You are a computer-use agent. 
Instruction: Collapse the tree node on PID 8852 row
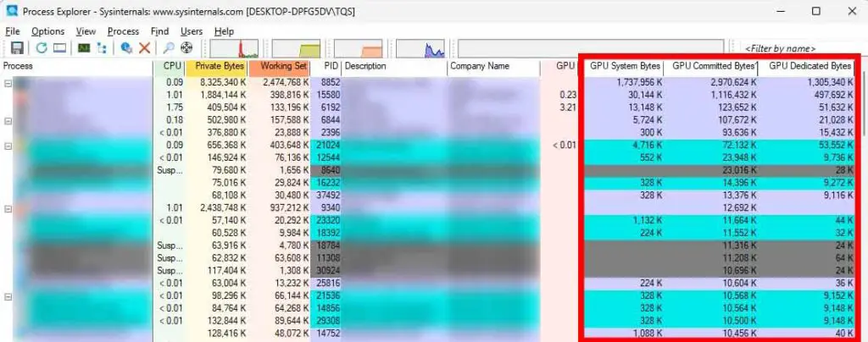pyautogui.click(x=8, y=83)
